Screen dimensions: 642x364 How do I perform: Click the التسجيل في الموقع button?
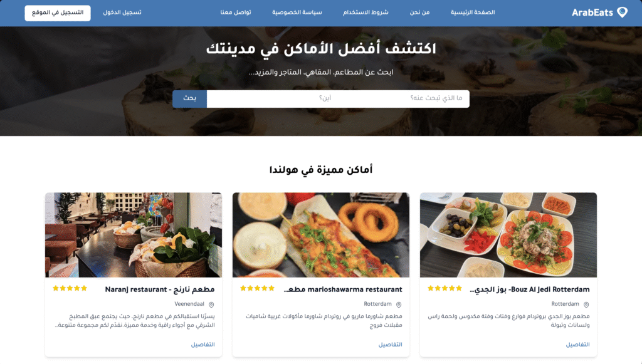58,13
